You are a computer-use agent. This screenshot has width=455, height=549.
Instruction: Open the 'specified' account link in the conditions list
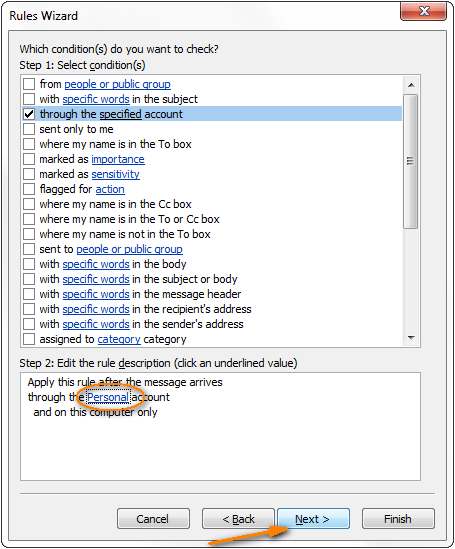pos(120,114)
